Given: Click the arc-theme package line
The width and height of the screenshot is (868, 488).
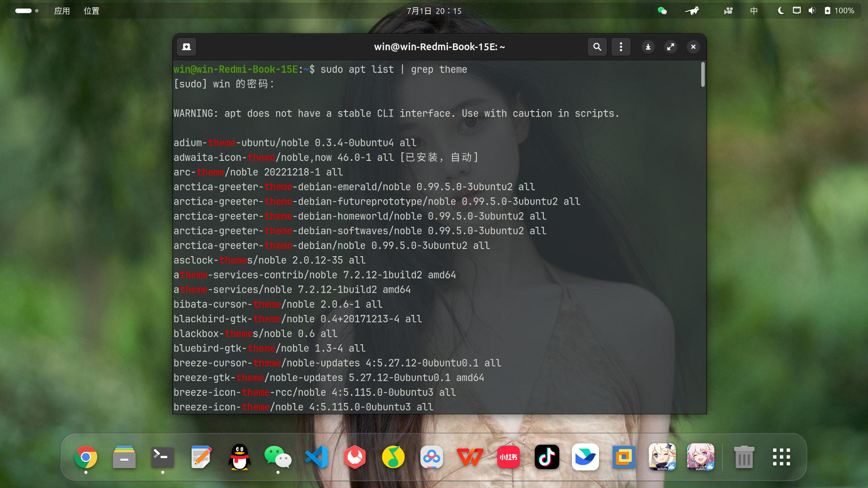Looking at the screenshot, I should pyautogui.click(x=258, y=172).
